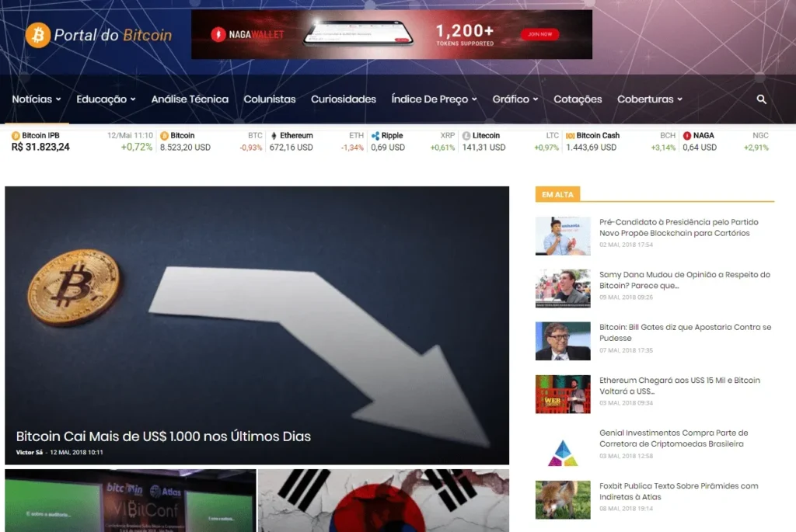
Task: Open headline Bitcoin Cai Mais de US$ 1.000
Action: click(163, 436)
